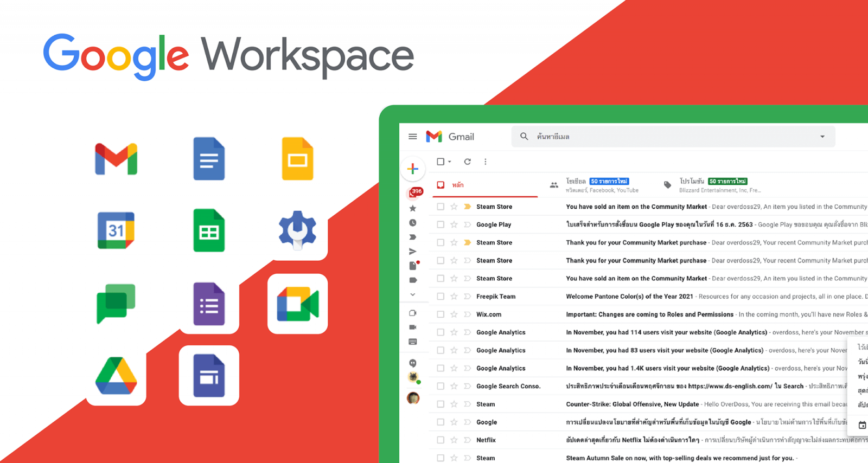Open Wix.com Roles and Permissions email

click(x=648, y=314)
